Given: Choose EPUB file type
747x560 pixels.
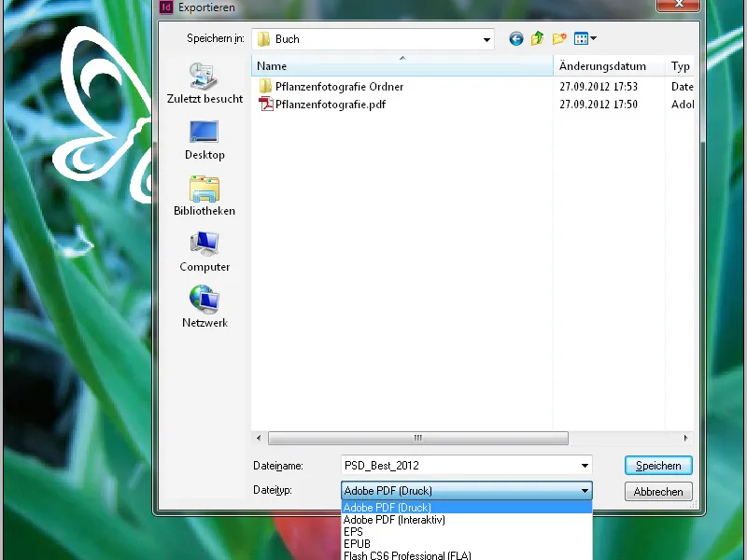Looking at the screenshot, I should pos(466,544).
